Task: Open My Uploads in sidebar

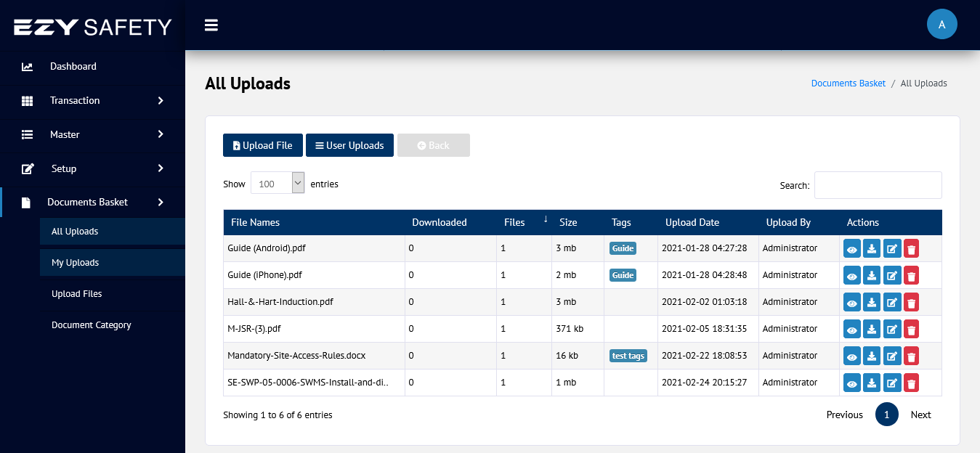Action: pyautogui.click(x=76, y=263)
